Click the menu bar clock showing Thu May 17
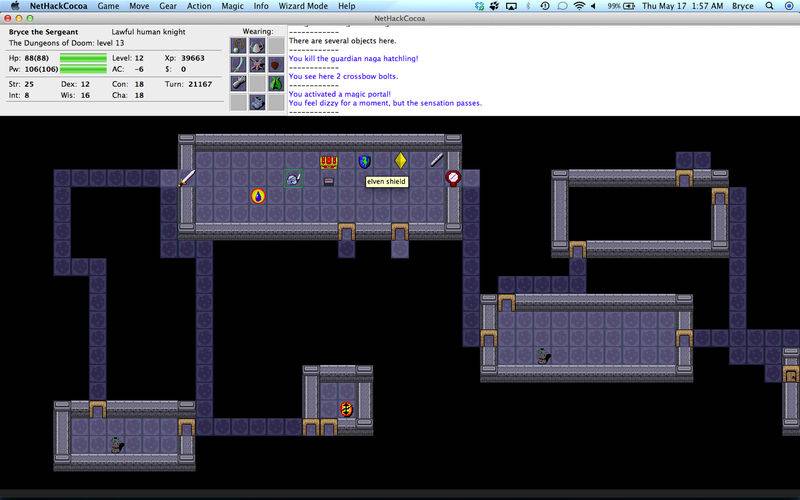This screenshot has width=800, height=500. (683, 6)
